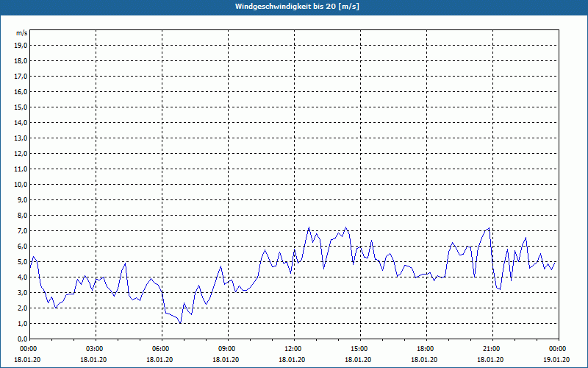Click the 15,0 y-axis label
Image resolution: width=588 pixels, height=368 pixels.
(21, 107)
